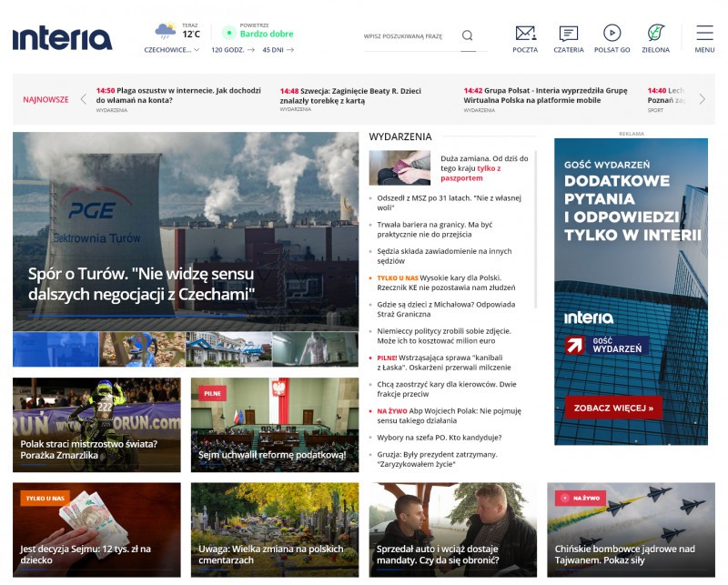Open the Zielona leaf icon
Image resolution: width=728 pixels, height=585 pixels.
pyautogui.click(x=655, y=34)
